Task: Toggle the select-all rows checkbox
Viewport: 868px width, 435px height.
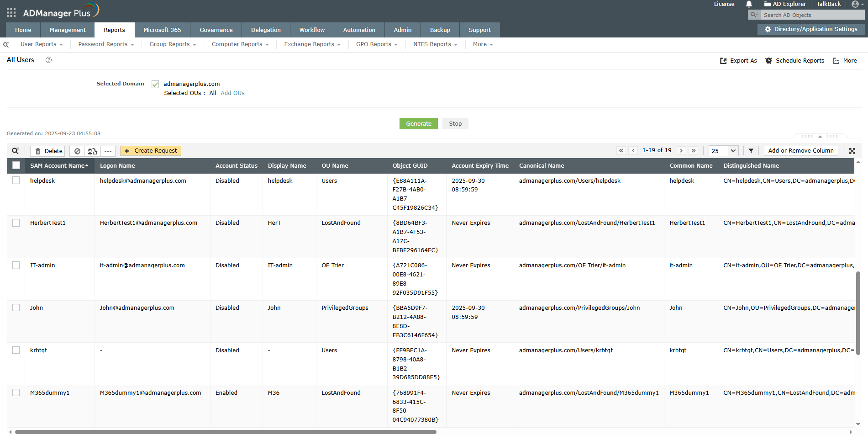Action: tap(16, 166)
